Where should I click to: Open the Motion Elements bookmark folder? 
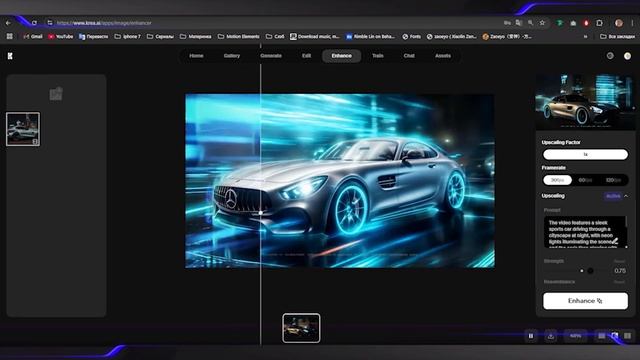coord(238,36)
